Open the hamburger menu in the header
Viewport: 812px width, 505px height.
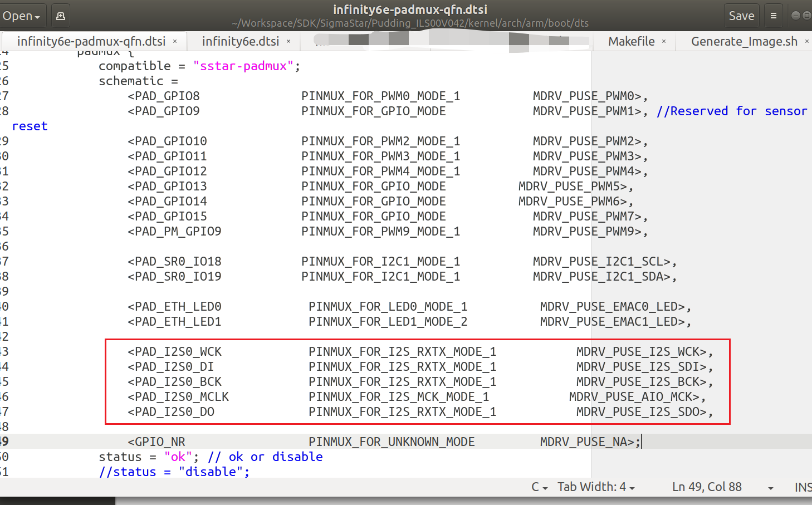coord(773,16)
